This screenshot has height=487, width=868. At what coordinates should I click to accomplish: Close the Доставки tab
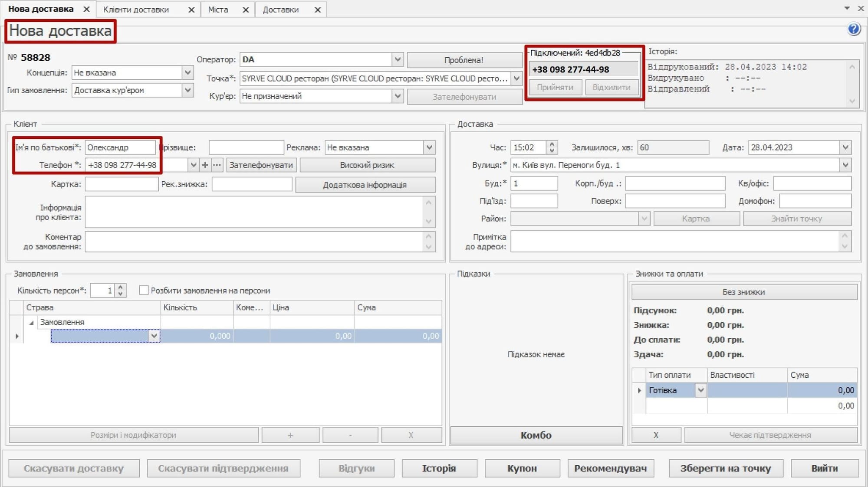[318, 10]
